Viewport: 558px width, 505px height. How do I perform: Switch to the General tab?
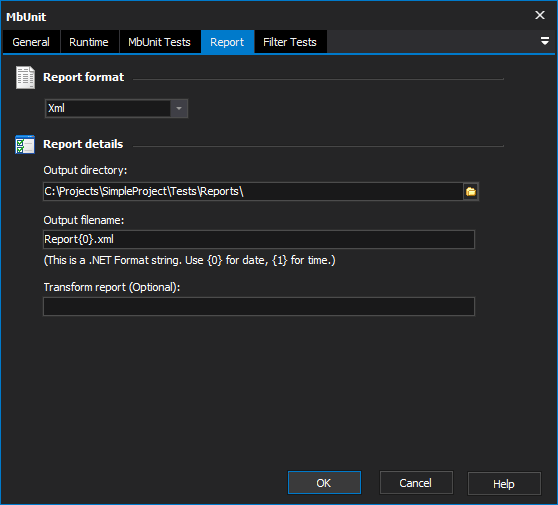pos(31,42)
